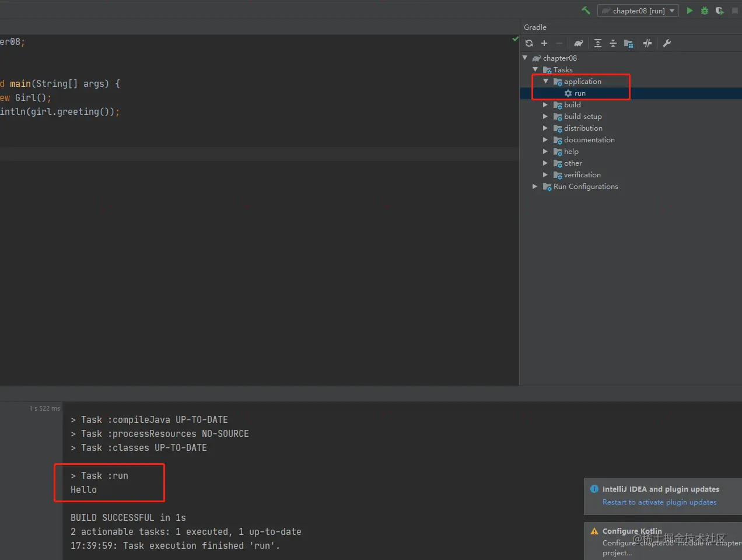Show Gradle dependencies folder icon
742x560 pixels.
pyautogui.click(x=628, y=43)
